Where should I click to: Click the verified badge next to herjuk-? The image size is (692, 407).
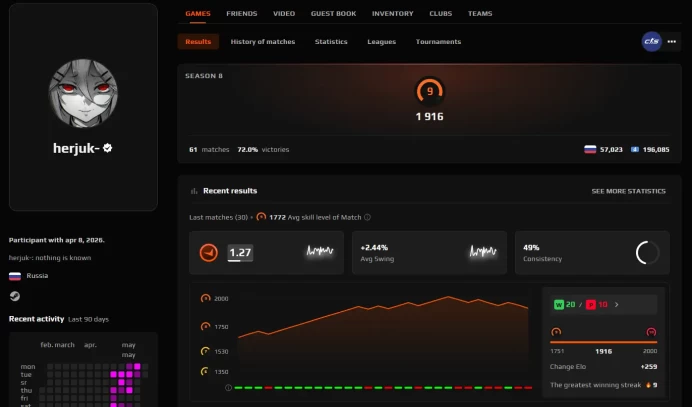[x=107, y=148]
